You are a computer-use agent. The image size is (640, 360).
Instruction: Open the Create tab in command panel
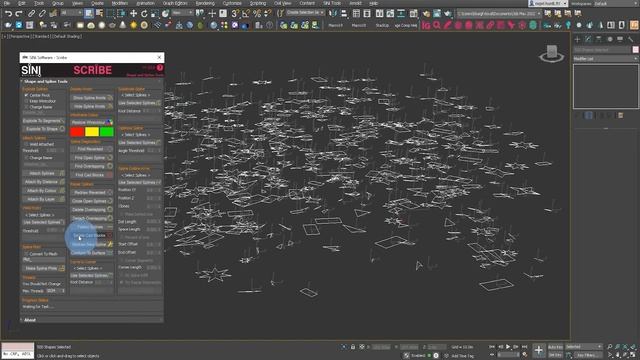click(577, 39)
